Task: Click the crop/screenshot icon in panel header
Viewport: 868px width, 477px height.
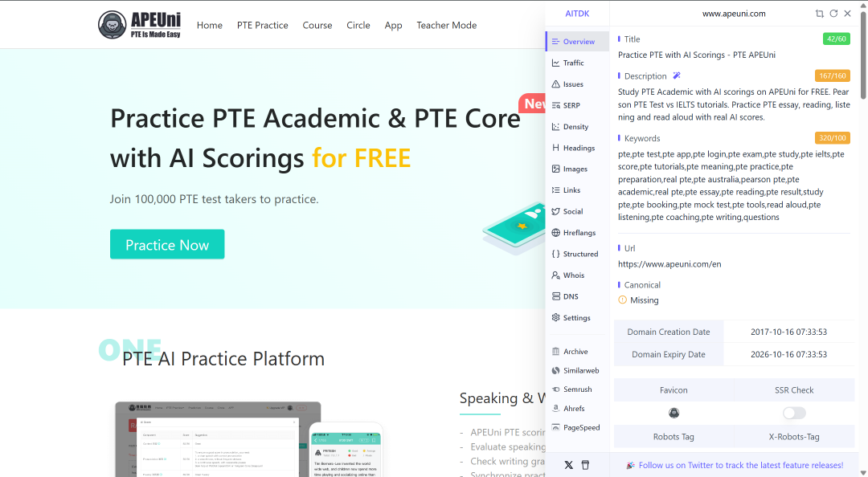Action: 819,14
